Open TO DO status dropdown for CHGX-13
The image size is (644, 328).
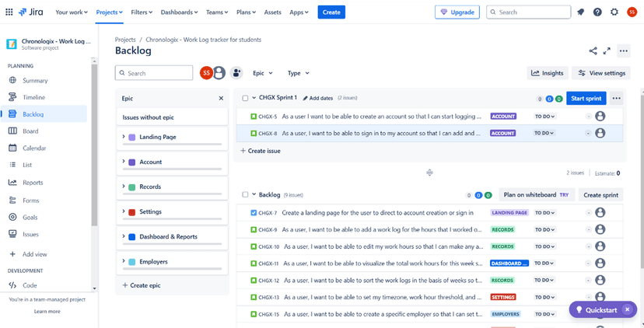[x=544, y=297]
